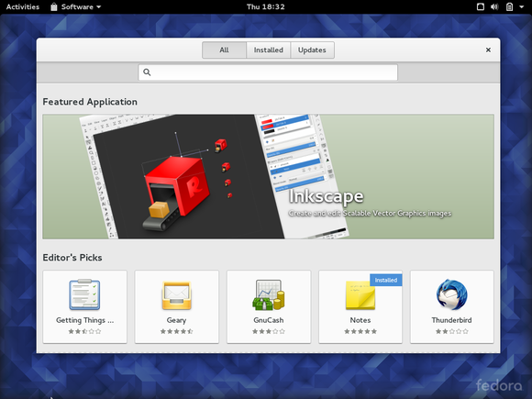Click the screen icon in top bar
This screenshot has height=399, width=532.
[481, 6]
